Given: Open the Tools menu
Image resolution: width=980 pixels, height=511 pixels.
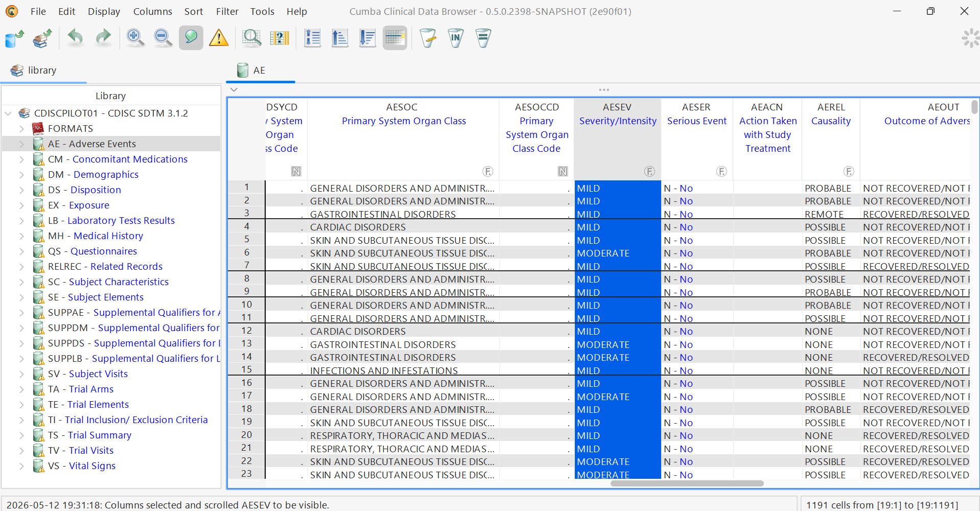Looking at the screenshot, I should [x=262, y=11].
